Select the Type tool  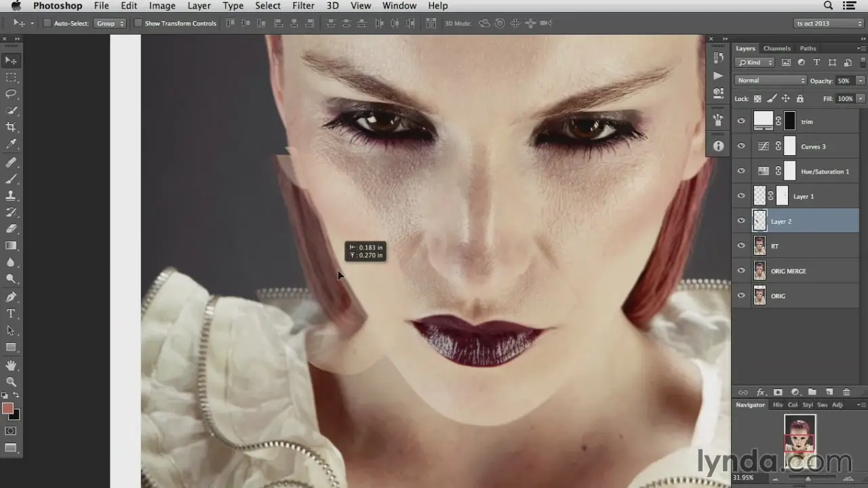(11, 314)
